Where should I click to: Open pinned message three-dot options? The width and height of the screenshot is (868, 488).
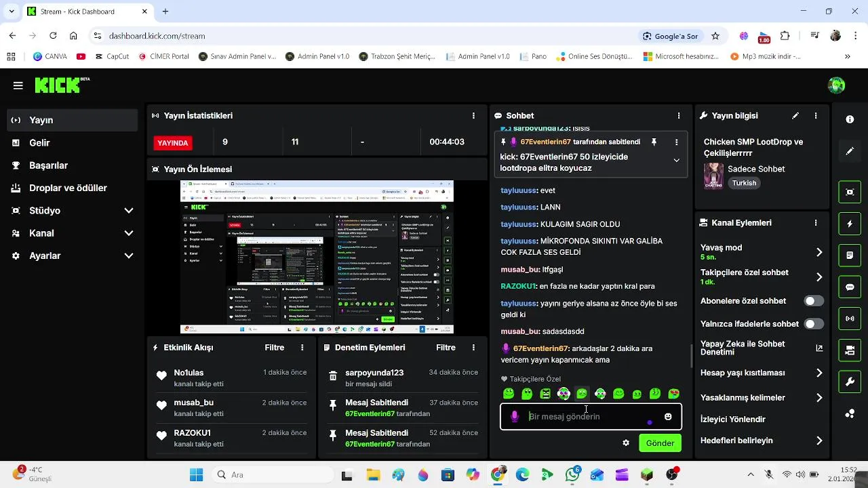point(676,142)
